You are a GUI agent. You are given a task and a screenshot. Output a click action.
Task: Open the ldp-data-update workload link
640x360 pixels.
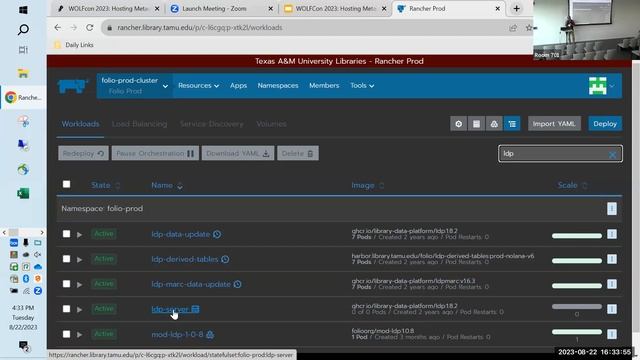pos(180,234)
